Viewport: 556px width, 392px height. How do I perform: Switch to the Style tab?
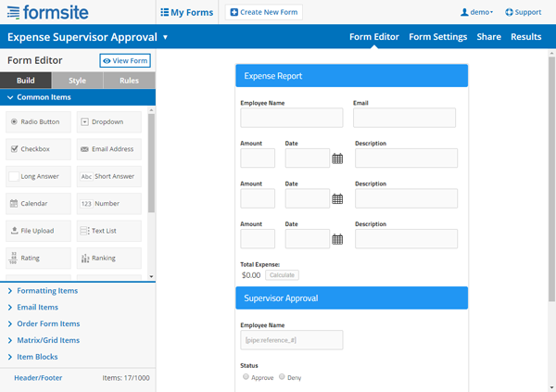pos(78,81)
